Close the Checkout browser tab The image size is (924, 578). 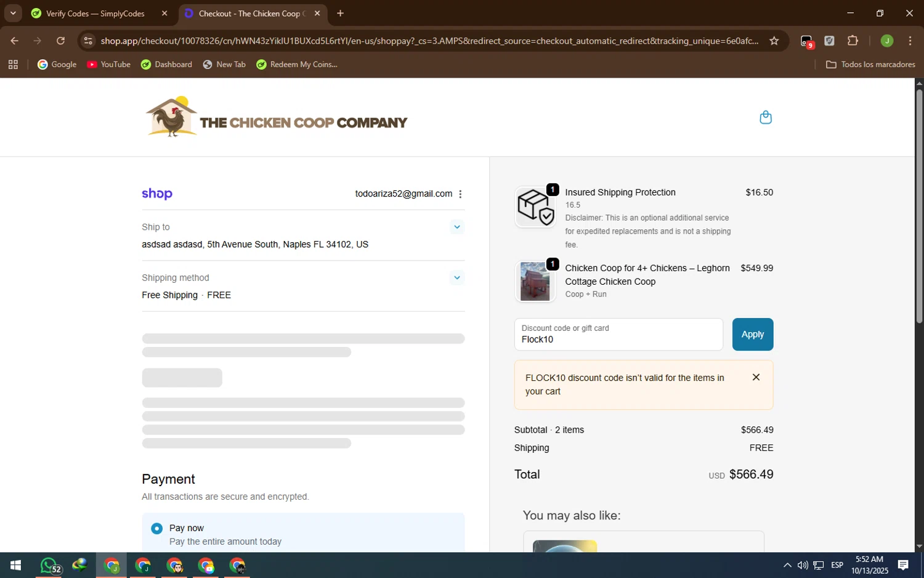pos(317,14)
